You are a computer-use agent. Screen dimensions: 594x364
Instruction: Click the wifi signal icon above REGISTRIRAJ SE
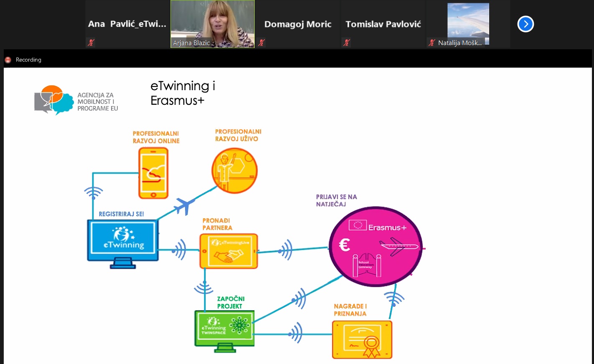(93, 193)
